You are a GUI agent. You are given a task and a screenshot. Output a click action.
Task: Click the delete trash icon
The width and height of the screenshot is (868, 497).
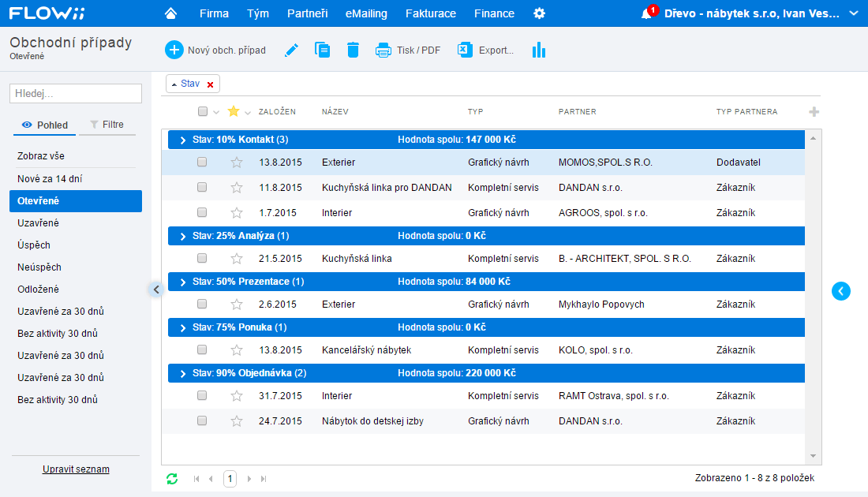tap(354, 50)
